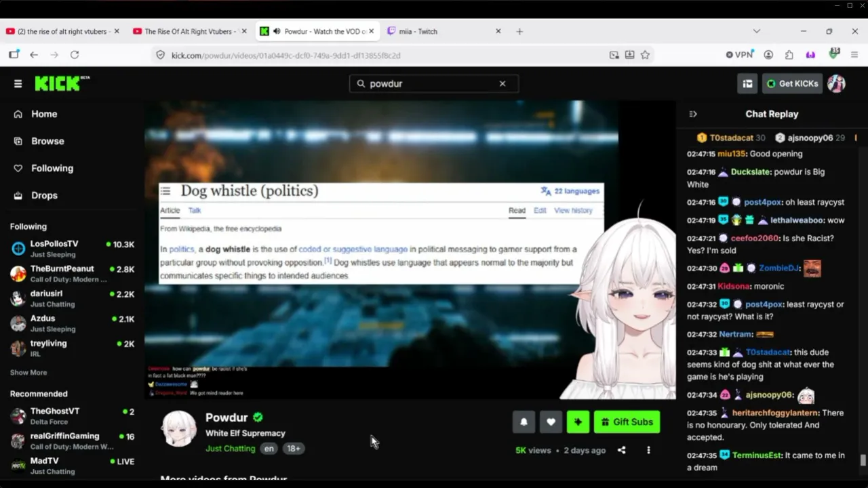
Task: Click username Duckslate in chat
Action: coord(751,172)
